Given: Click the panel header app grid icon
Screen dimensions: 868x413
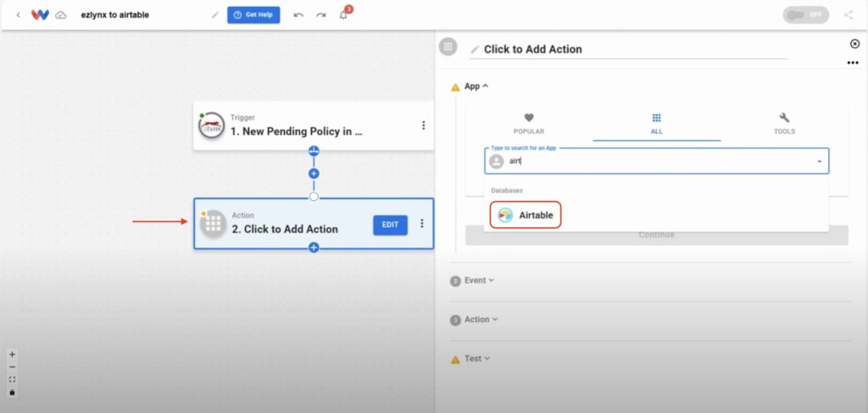Looking at the screenshot, I should pos(448,47).
